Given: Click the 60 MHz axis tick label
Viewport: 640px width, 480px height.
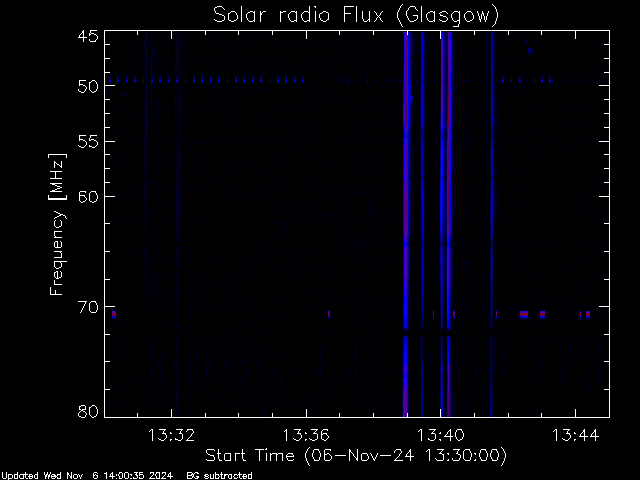Looking at the screenshot, I should point(88,197).
